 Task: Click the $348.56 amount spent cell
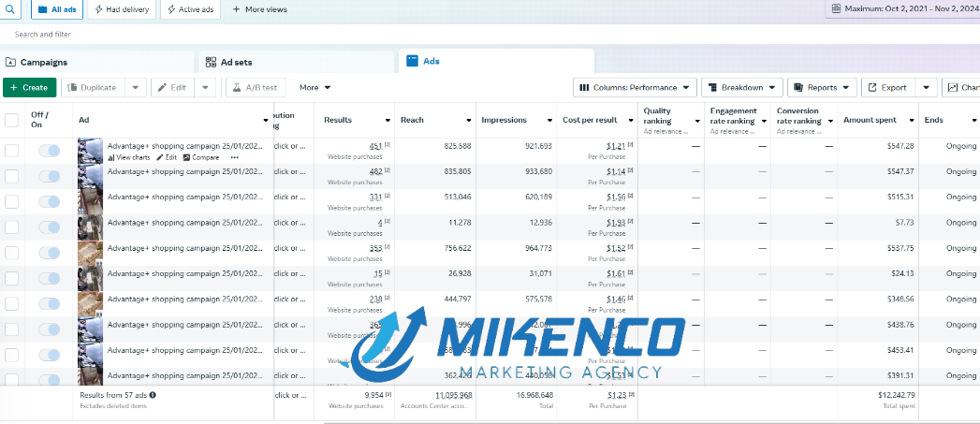click(900, 299)
